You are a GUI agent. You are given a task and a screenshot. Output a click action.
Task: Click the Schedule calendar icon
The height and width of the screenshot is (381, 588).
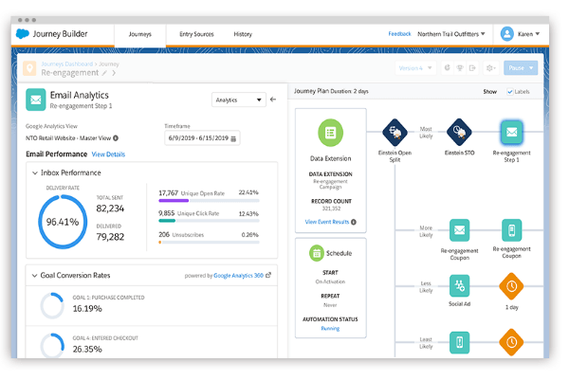click(x=317, y=253)
